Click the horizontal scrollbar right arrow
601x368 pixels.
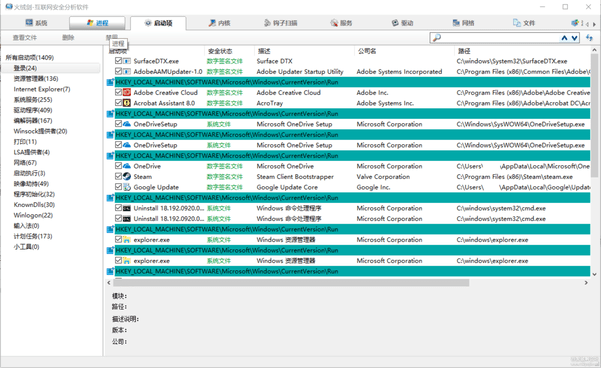click(x=586, y=283)
